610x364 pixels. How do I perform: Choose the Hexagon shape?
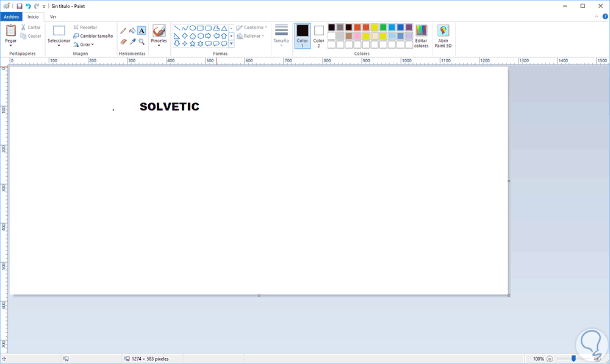[x=200, y=36]
